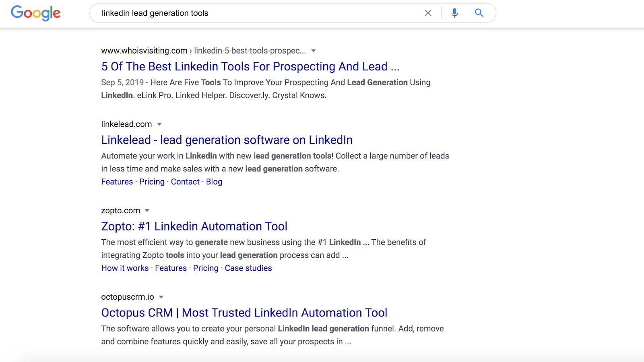The image size is (644, 362).
Task: Open Linkelead's Pricing sitelink
Action: 152,181
